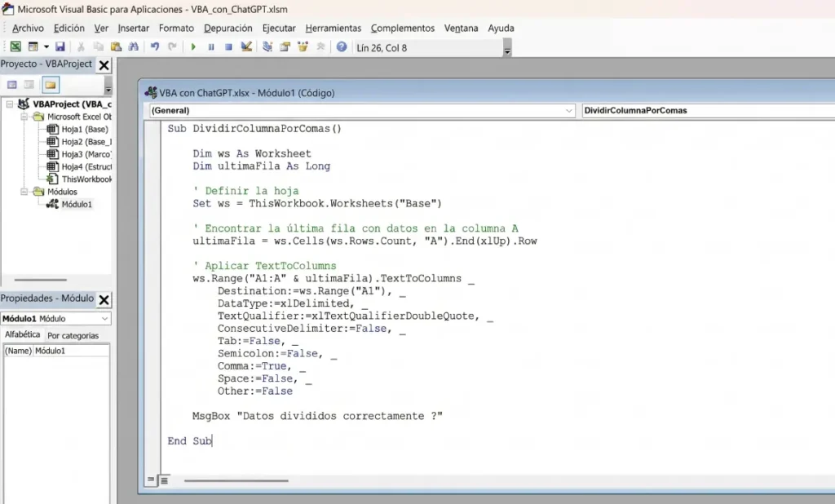
Task: Open the Ventana menu
Action: (462, 29)
